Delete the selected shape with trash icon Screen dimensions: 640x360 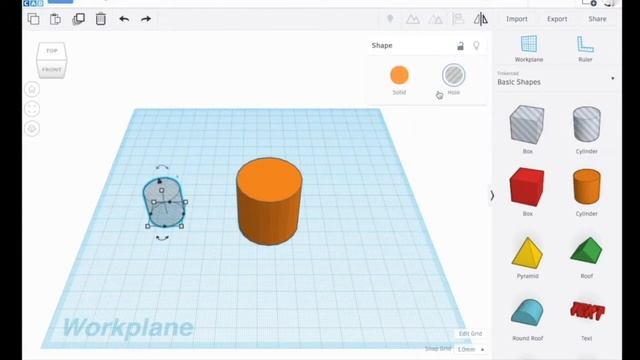101,19
